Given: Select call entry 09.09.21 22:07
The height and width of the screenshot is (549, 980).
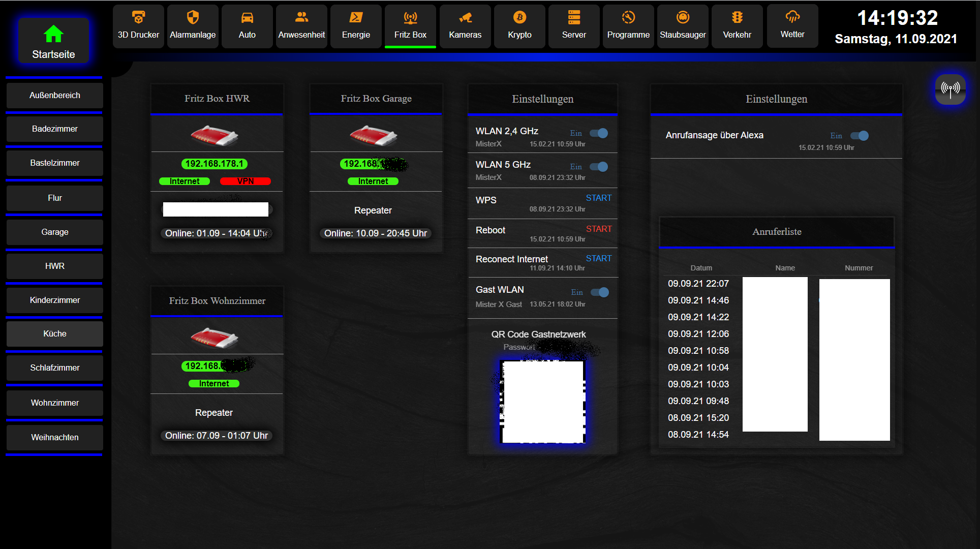Looking at the screenshot, I should point(698,284).
